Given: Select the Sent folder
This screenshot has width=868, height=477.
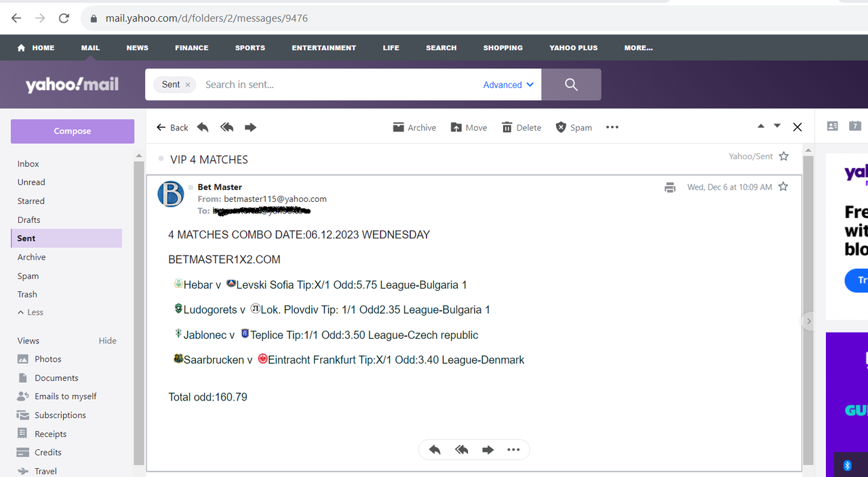Looking at the screenshot, I should 66,239.
